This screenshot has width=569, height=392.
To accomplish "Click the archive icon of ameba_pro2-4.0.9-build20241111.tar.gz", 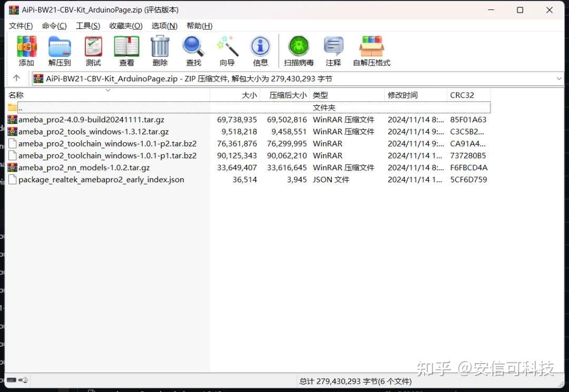I will click(12, 120).
